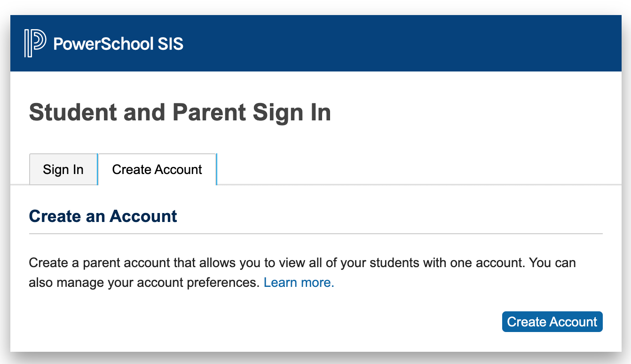
Task: Select the Create Account tab
Action: coord(157,169)
